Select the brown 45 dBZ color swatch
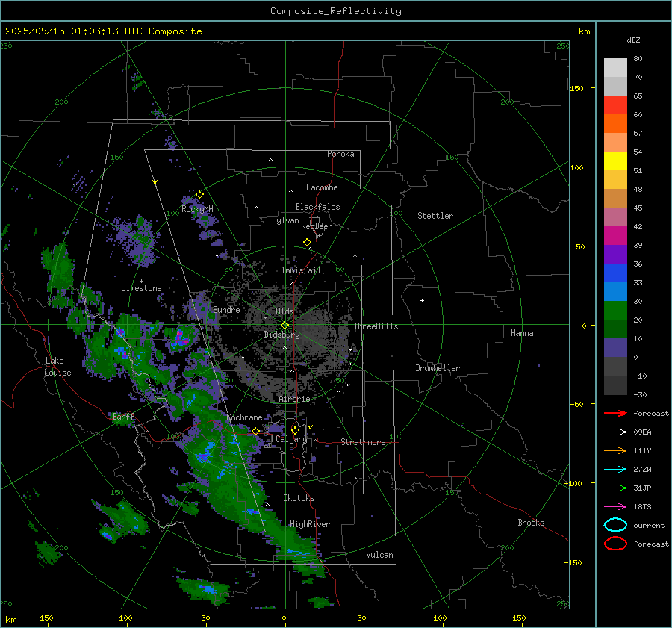This screenshot has width=672, height=628. (x=615, y=198)
